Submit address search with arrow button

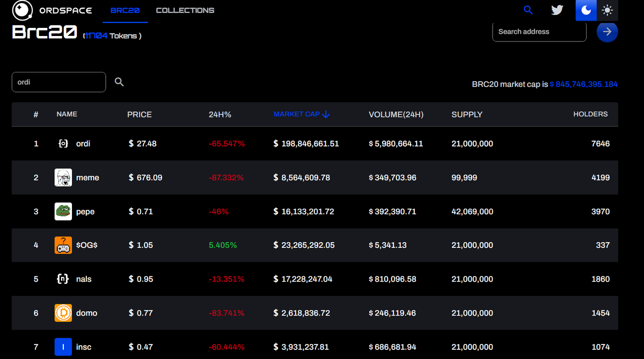click(608, 32)
